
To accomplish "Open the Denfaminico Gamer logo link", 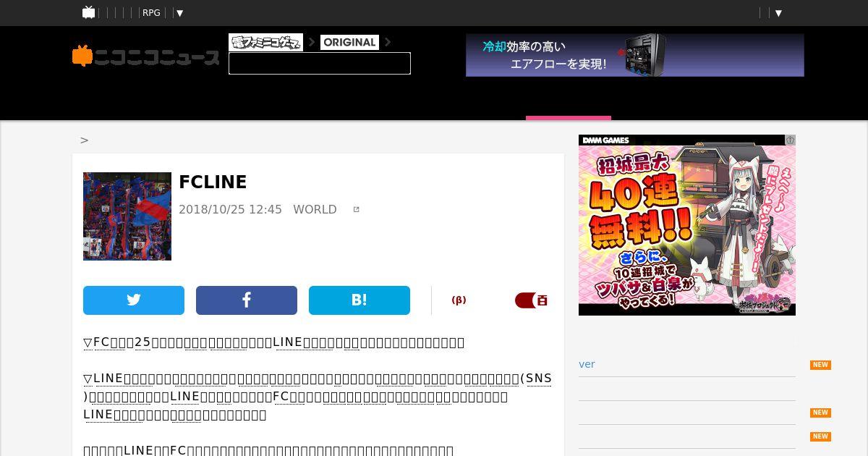I will coord(265,42).
